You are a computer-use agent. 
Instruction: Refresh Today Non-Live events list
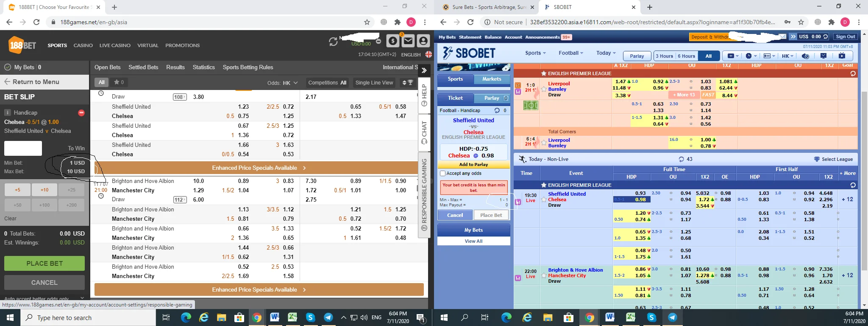click(681, 159)
